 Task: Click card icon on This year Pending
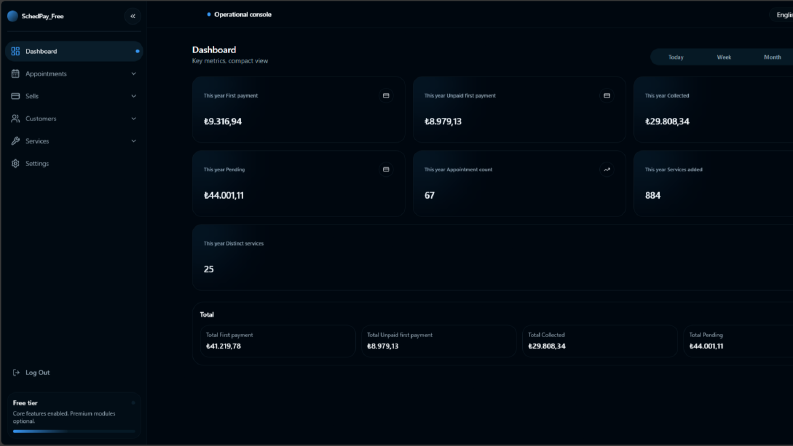click(386, 169)
